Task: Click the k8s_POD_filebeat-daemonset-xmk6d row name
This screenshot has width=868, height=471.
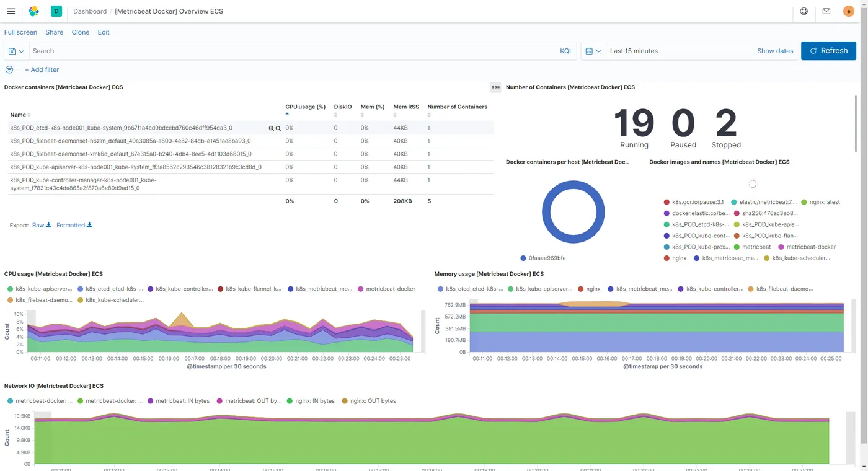Action: [x=130, y=154]
